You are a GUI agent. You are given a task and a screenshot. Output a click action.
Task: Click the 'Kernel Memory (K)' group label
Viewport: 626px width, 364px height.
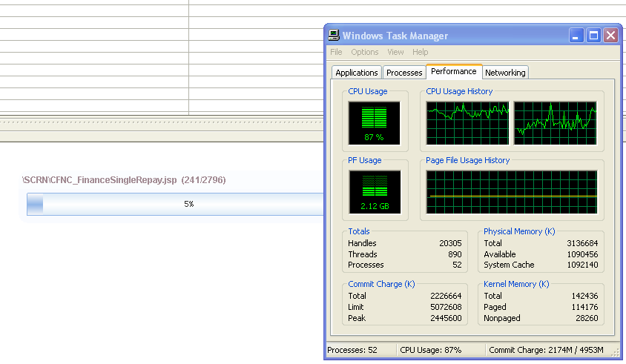[x=516, y=284]
